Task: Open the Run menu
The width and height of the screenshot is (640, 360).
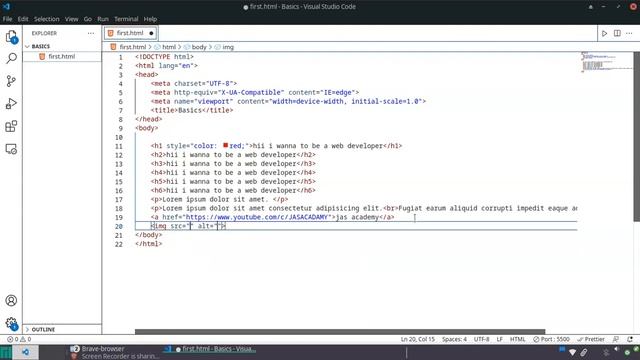Action: tap(103, 19)
